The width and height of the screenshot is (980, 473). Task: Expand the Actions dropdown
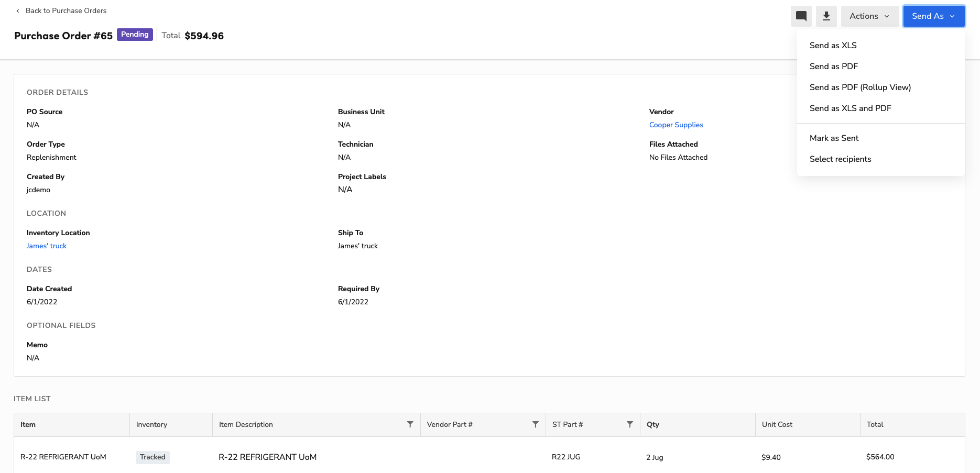pos(869,16)
